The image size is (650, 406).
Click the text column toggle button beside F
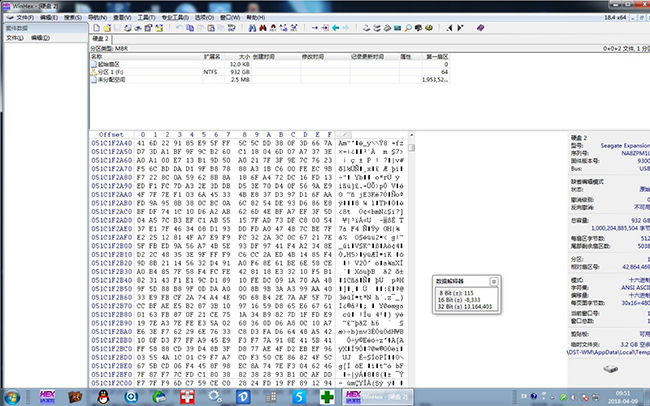tap(344, 134)
